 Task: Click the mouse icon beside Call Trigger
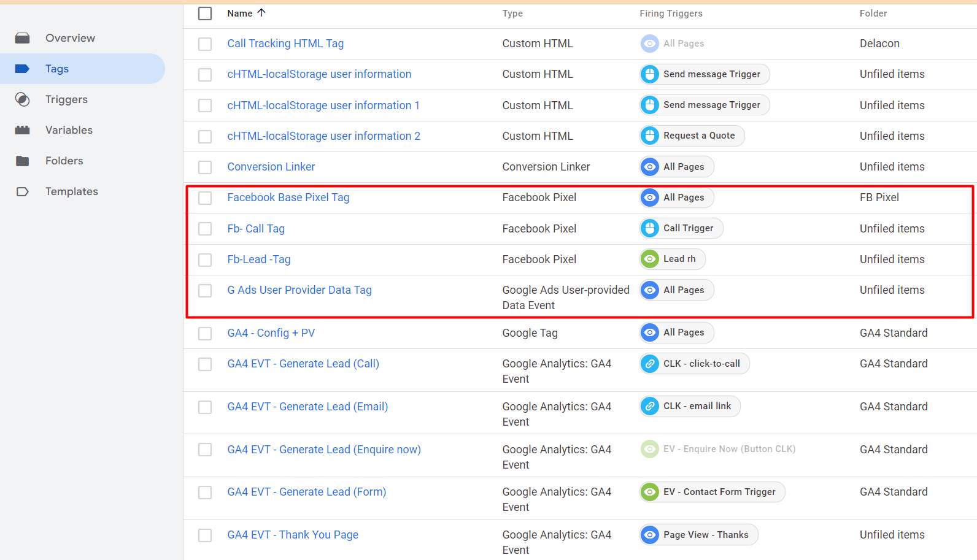click(x=650, y=228)
